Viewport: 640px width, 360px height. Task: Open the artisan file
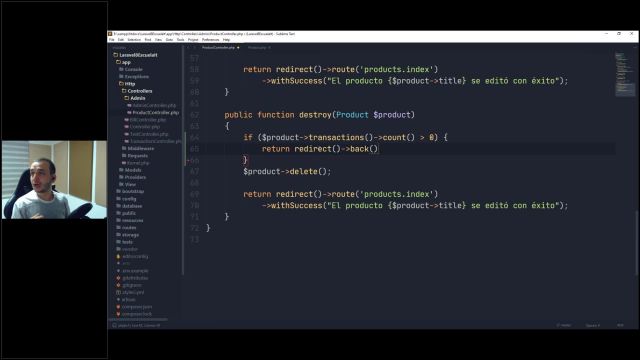[x=129, y=300]
